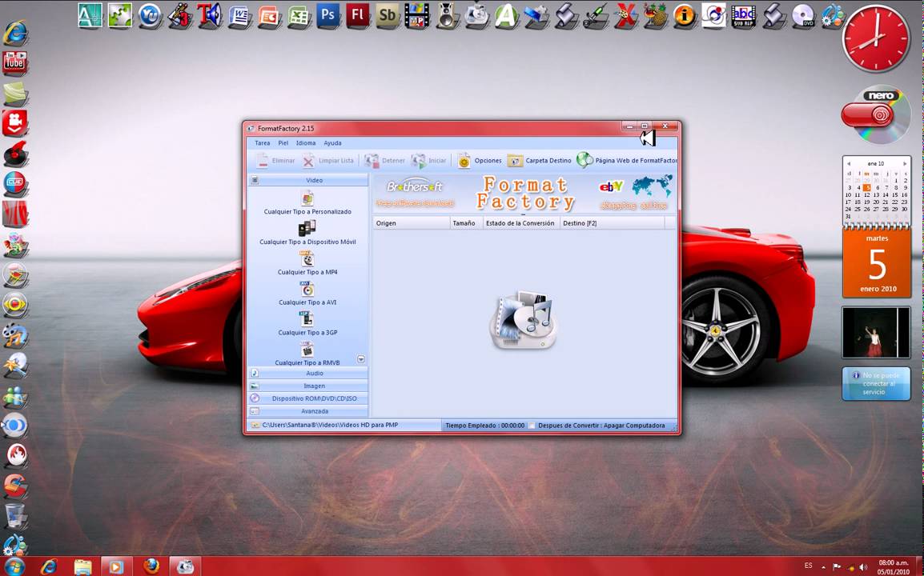Viewport: 924px width, 576px height.
Task: Select Cualquier Tipo a RMVB icon
Action: click(x=307, y=350)
